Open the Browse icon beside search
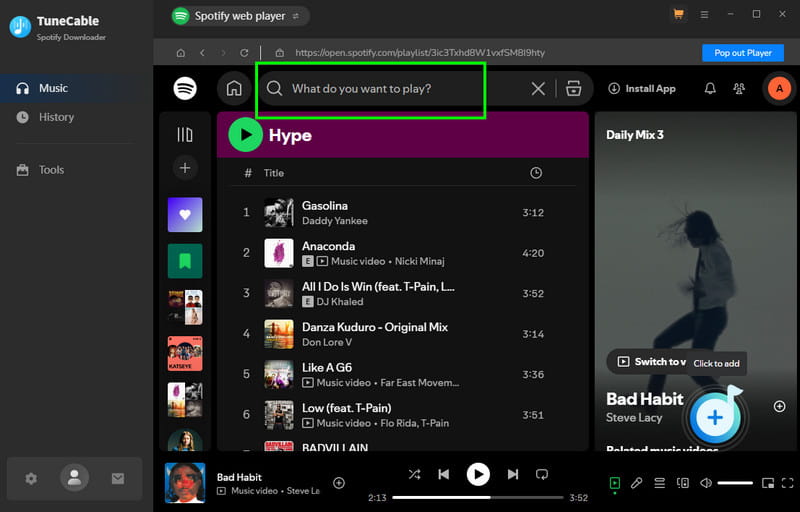Image resolution: width=800 pixels, height=512 pixels. coord(573,88)
